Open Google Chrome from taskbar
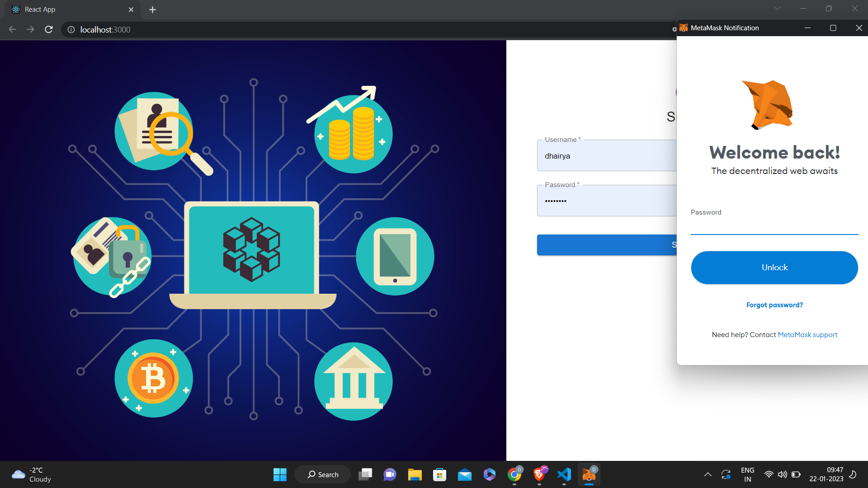The image size is (868, 488). [x=514, y=474]
